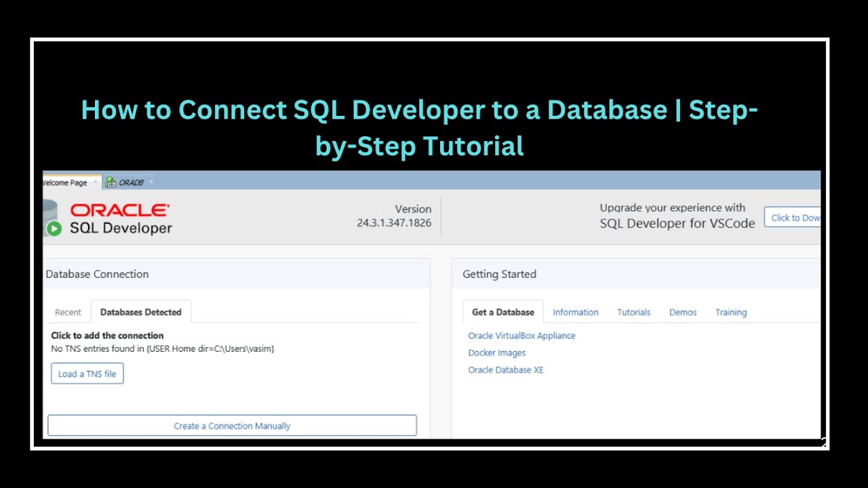The image size is (868, 488).
Task: Click the 'No TNS entries found' message
Action: pos(163,348)
